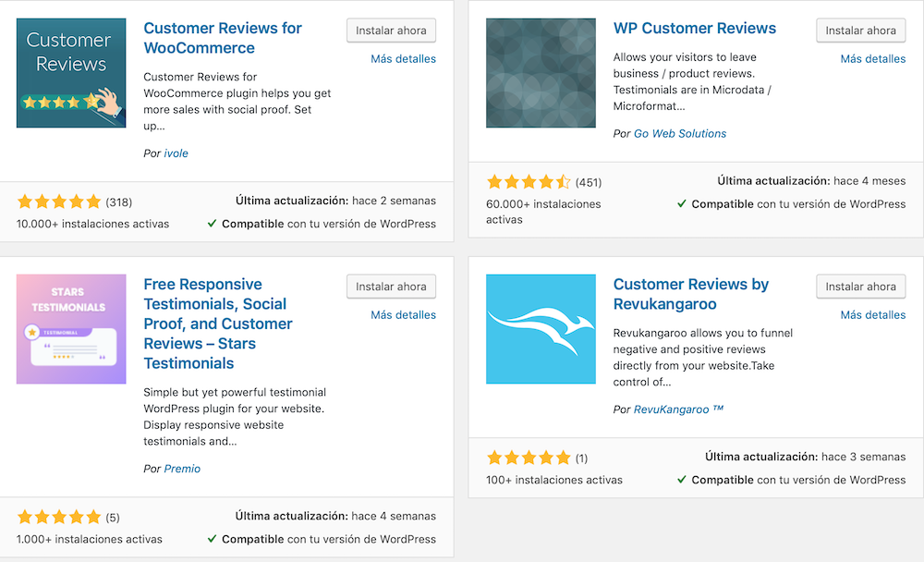Click the Revukangaroo kangaroo logo icon
This screenshot has height=562, width=924.
(x=541, y=329)
